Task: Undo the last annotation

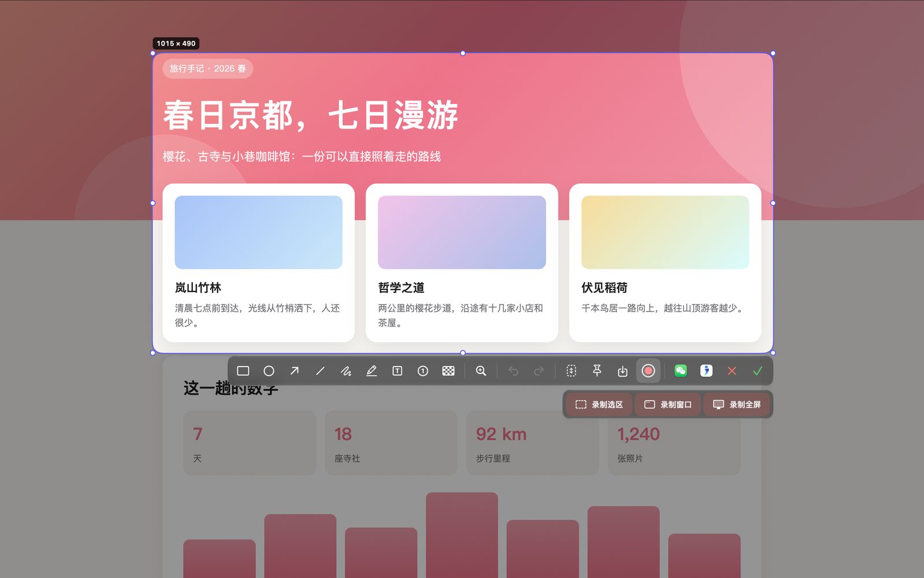Action: (513, 371)
